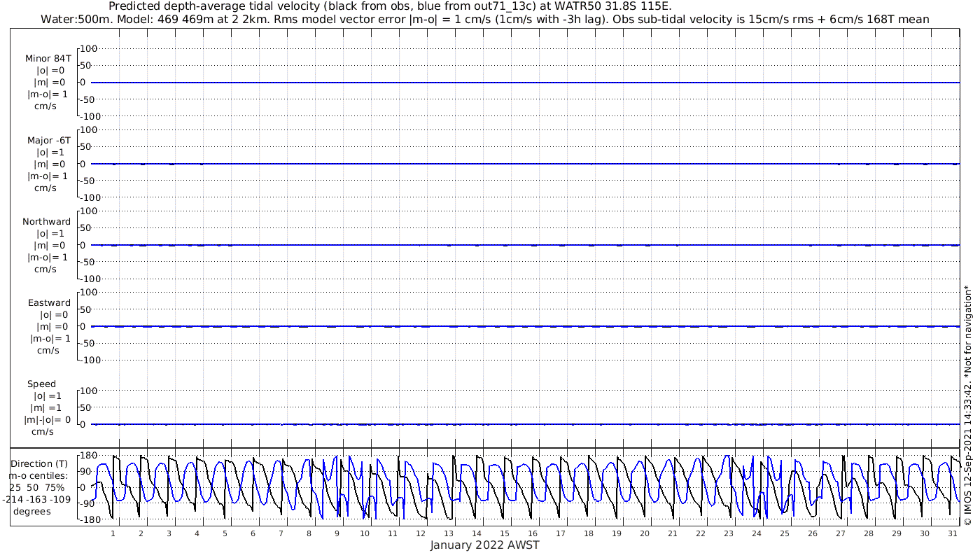
Task: Select the "Speed" panel label
Action: click(x=41, y=384)
